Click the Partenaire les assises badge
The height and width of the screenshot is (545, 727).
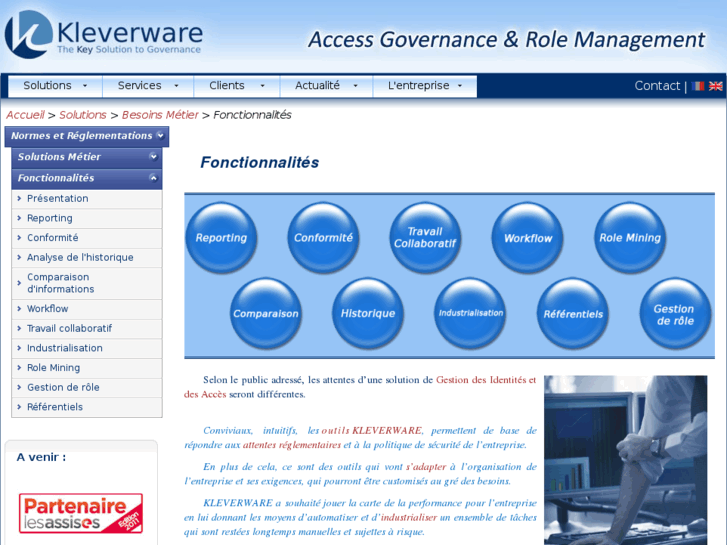click(x=81, y=513)
